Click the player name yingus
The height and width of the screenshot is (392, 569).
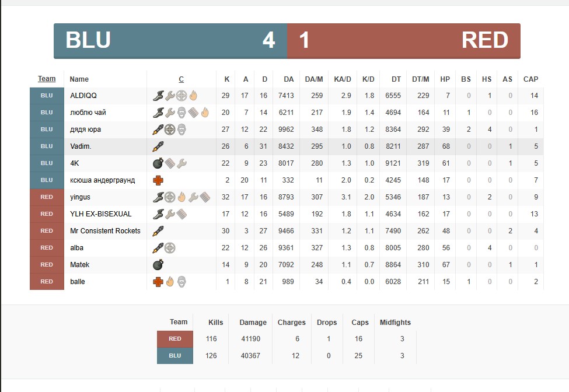(80, 197)
